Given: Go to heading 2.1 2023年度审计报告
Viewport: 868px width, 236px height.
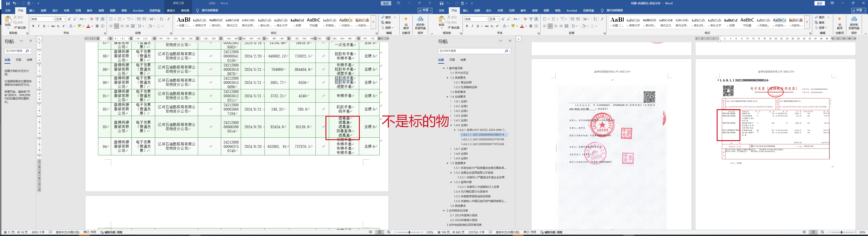Looking at the screenshot, I should coord(464,215).
